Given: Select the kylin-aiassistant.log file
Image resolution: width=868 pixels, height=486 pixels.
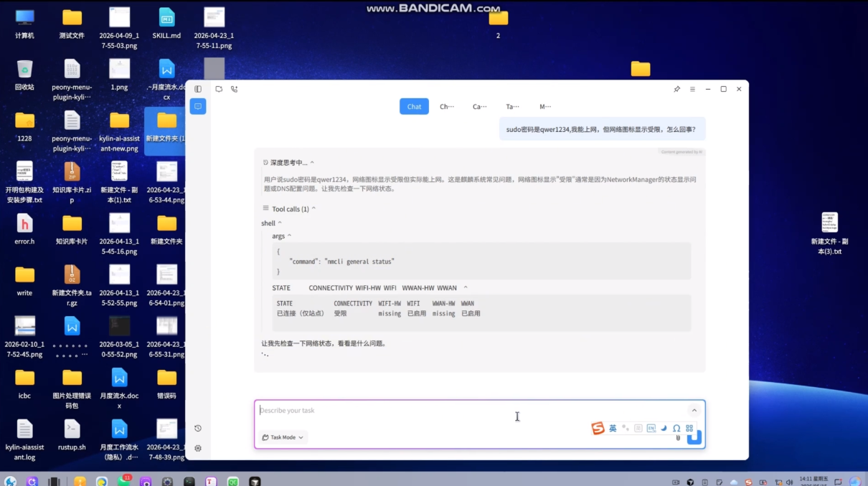Looking at the screenshot, I should point(24,440).
